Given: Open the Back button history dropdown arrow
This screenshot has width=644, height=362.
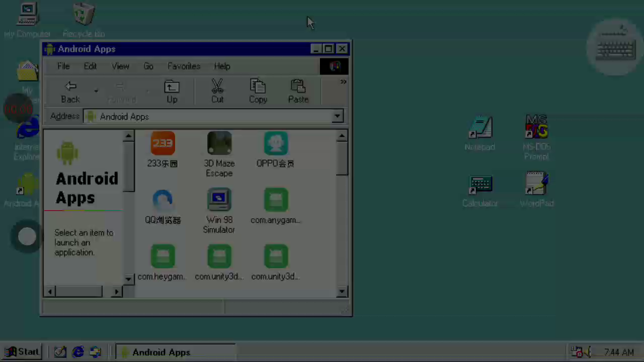Looking at the screenshot, I should 96,92.
